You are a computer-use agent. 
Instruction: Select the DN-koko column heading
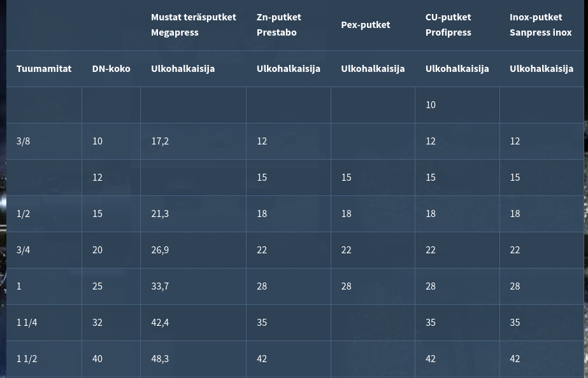(x=111, y=69)
